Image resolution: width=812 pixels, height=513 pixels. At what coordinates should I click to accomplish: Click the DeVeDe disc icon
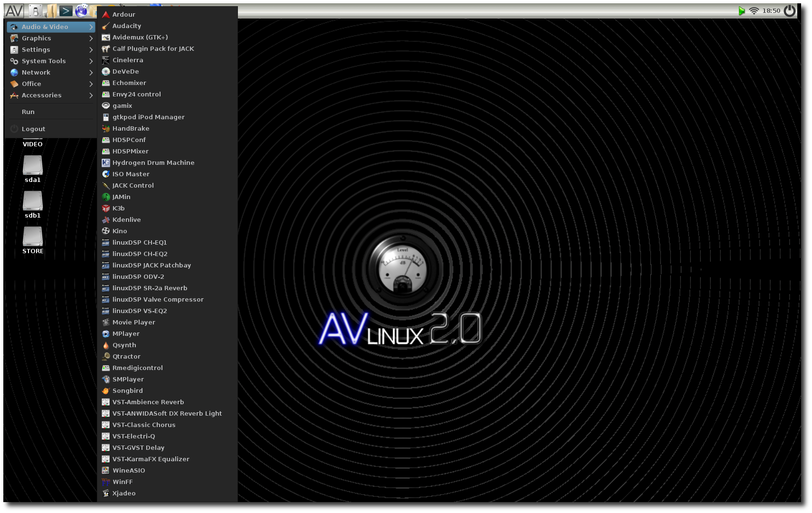(x=106, y=72)
